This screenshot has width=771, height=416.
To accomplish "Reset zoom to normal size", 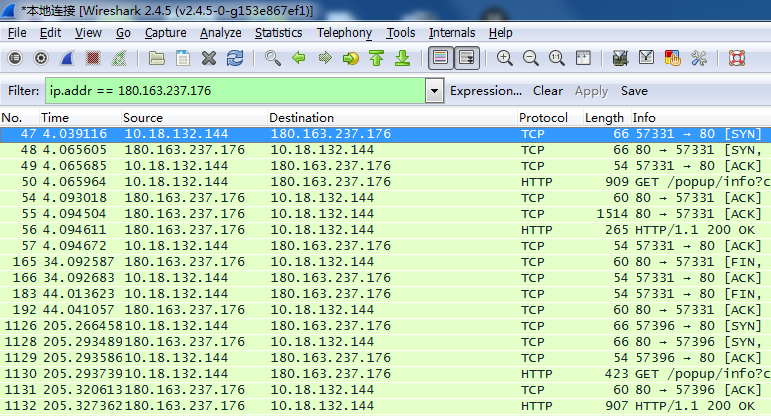I will [557, 58].
